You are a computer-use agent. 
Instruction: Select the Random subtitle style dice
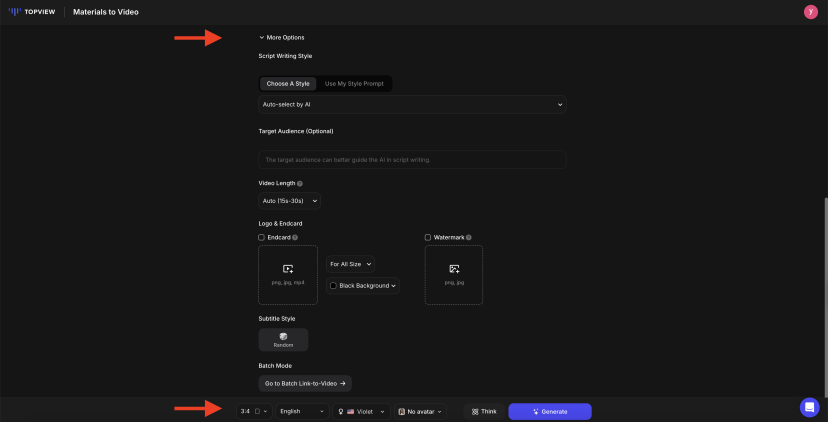pos(283,337)
